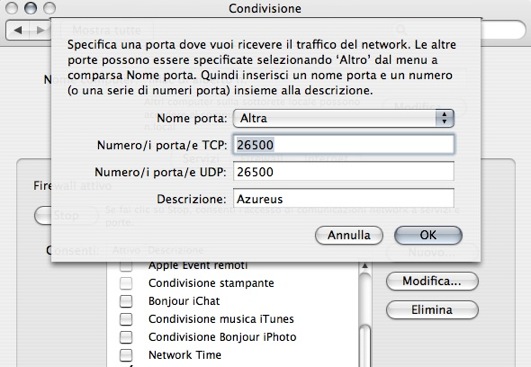The height and width of the screenshot is (367, 531).
Task: Go back with the toolbar back arrow
Action: point(18,30)
